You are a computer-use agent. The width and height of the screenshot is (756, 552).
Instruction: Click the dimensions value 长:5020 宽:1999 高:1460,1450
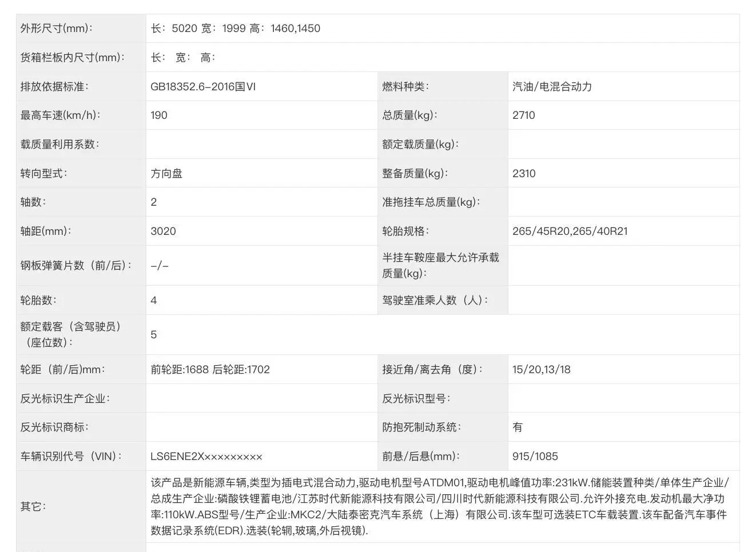tap(235, 29)
